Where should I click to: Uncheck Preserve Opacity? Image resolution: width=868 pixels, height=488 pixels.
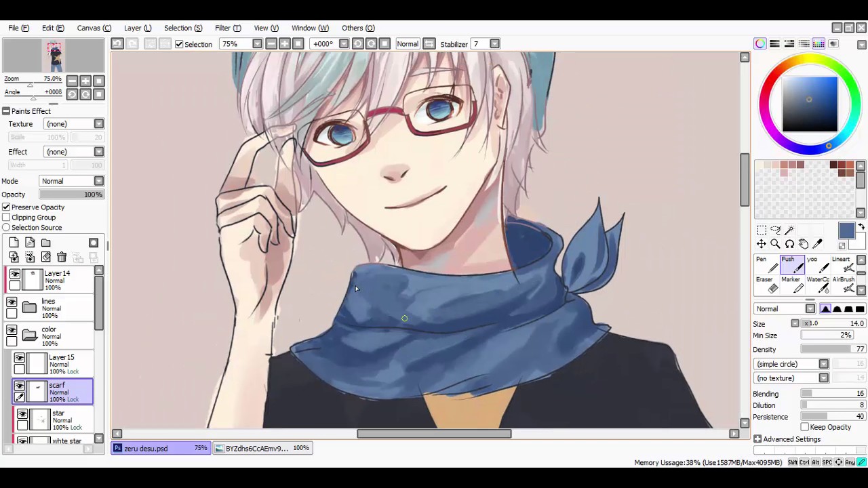tap(6, 207)
